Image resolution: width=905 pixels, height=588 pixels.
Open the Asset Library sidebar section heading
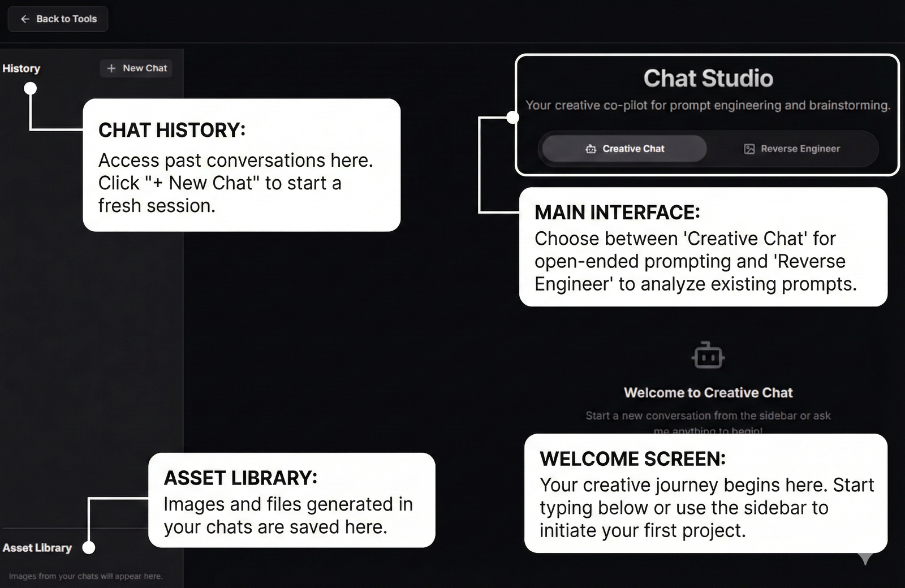tap(37, 548)
